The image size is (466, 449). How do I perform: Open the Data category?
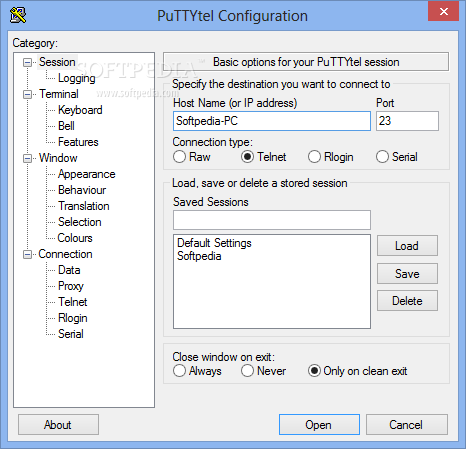[69, 270]
